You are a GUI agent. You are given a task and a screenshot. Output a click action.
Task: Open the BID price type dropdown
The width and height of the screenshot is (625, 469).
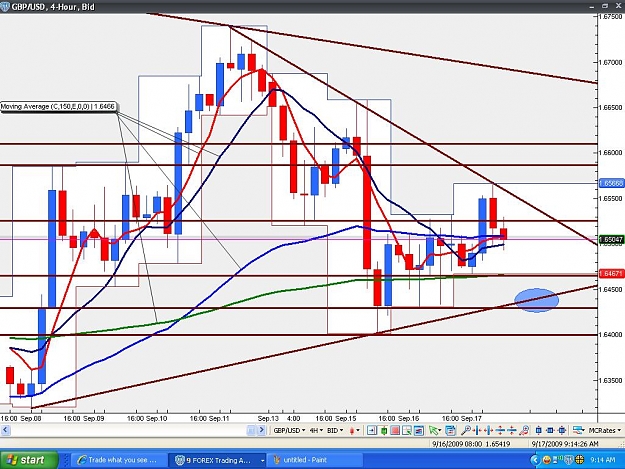(x=335, y=430)
